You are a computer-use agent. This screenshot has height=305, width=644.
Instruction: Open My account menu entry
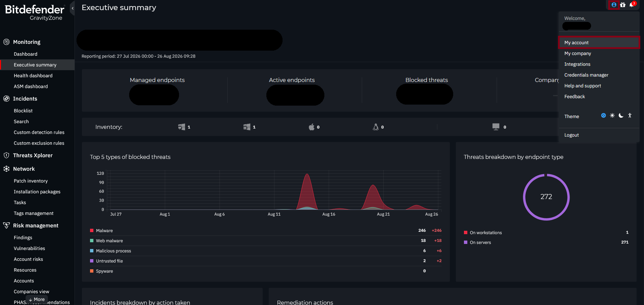tap(599, 43)
